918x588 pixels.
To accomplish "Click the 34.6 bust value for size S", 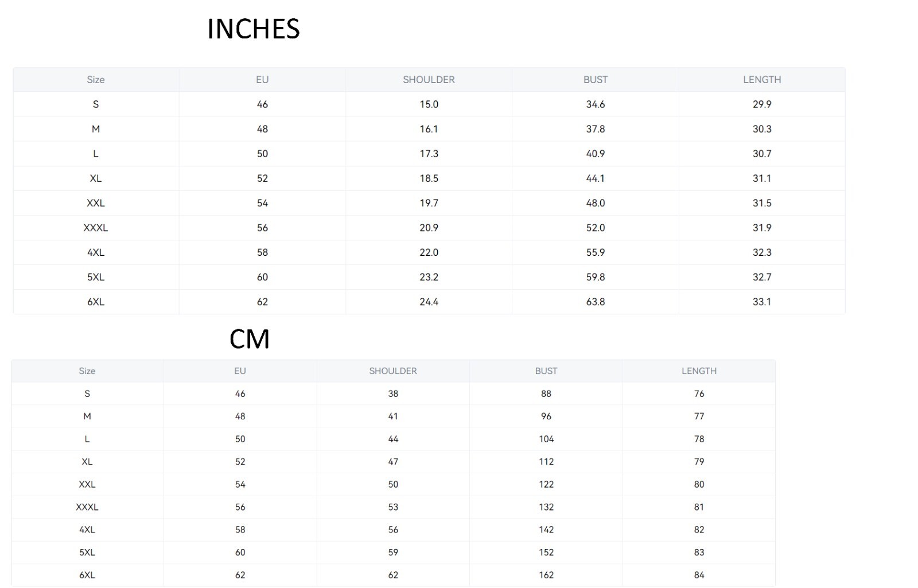I will [x=595, y=104].
